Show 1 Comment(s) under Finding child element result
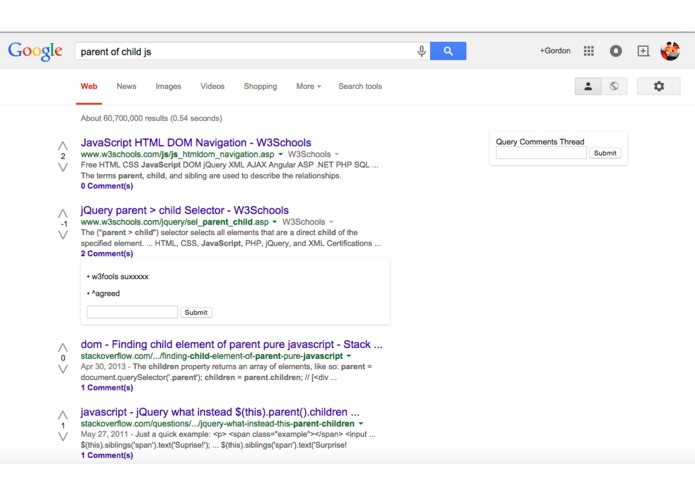This screenshot has width=695, height=494. (107, 388)
